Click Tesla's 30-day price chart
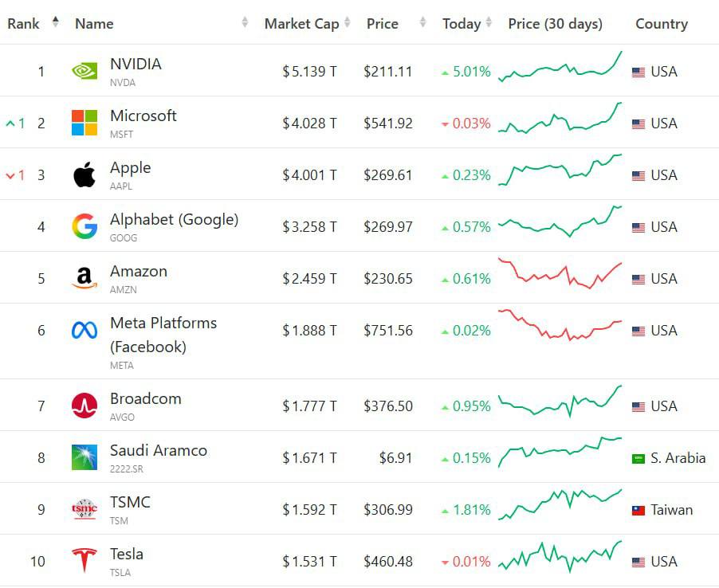 coord(560,557)
